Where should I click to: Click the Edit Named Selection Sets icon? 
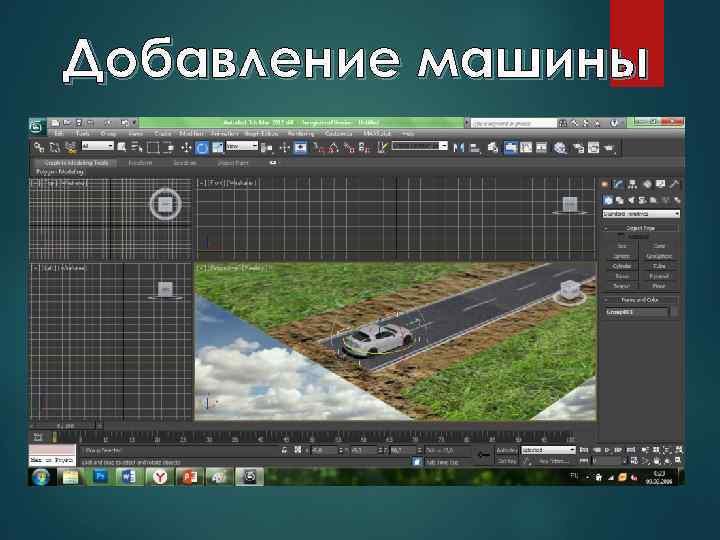[x=382, y=147]
